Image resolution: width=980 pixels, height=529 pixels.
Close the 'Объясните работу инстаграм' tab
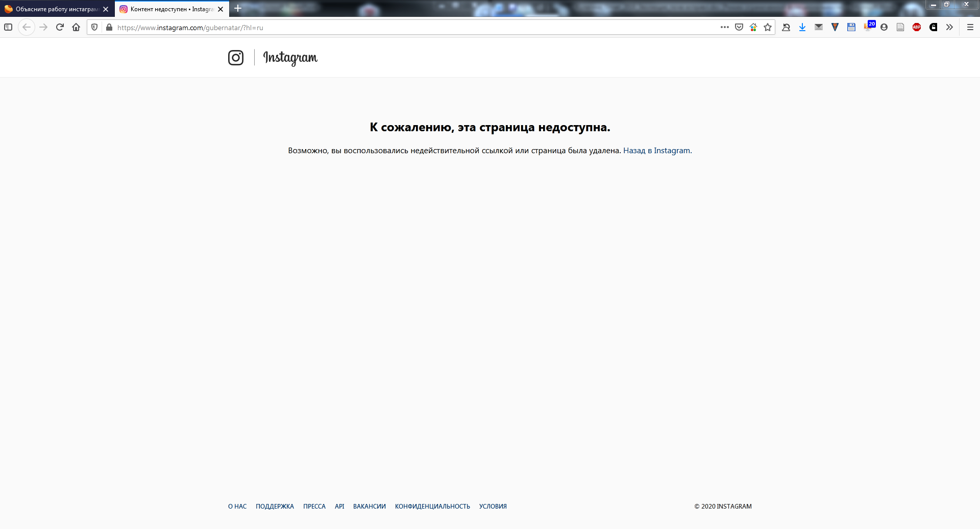(x=106, y=9)
